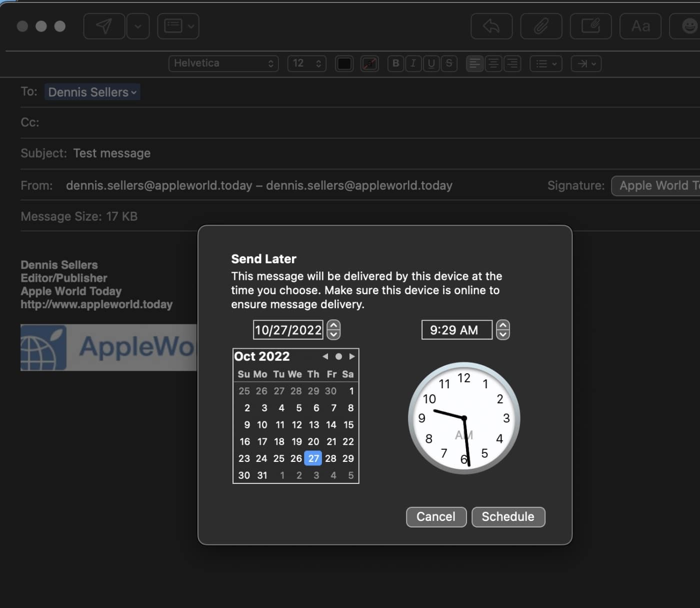Click the header fields layout icon

(x=173, y=26)
